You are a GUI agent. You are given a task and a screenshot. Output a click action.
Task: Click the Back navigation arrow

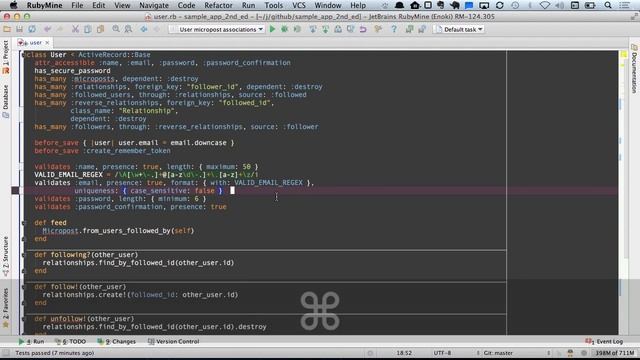click(144, 29)
